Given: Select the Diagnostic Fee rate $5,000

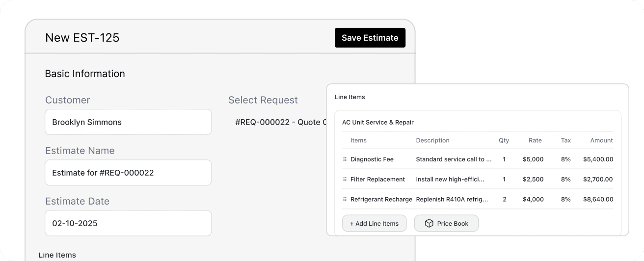Looking at the screenshot, I should [533, 159].
